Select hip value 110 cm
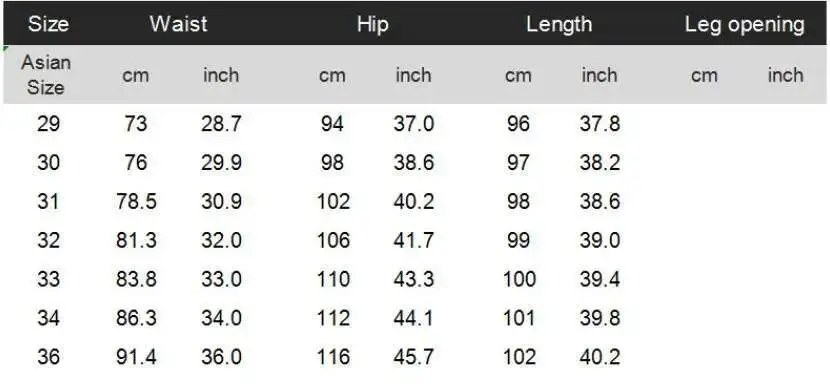The image size is (830, 386). [x=333, y=279]
